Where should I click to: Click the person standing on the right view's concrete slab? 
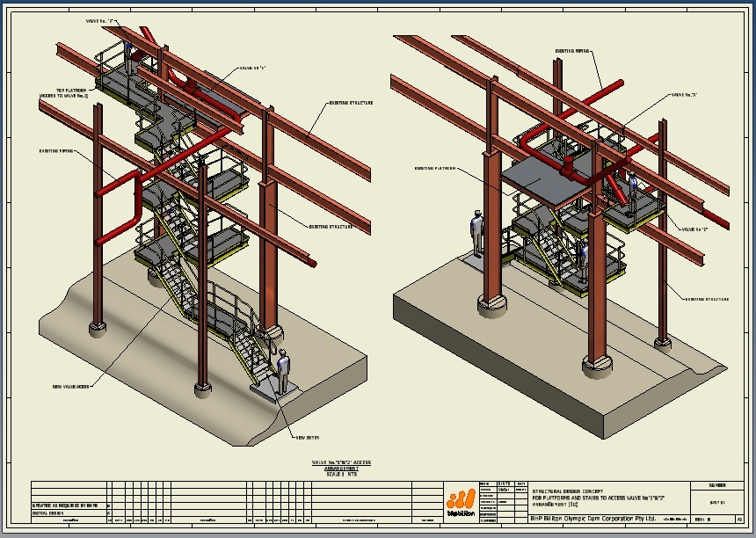476,234
